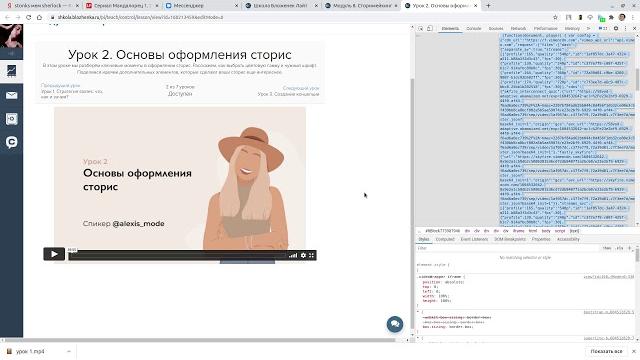Go to next lesson 'Урок 3'
Viewport: 640px width, 360px height.
click(288, 94)
